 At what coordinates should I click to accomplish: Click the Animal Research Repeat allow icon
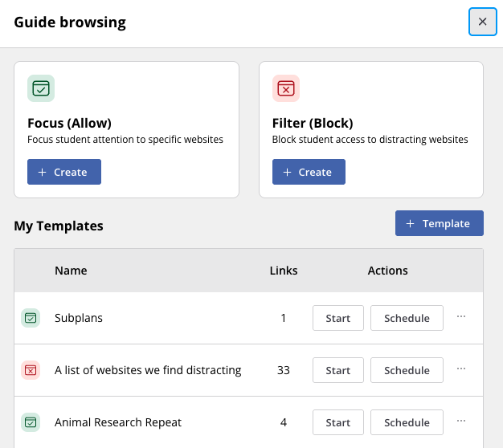point(31,422)
